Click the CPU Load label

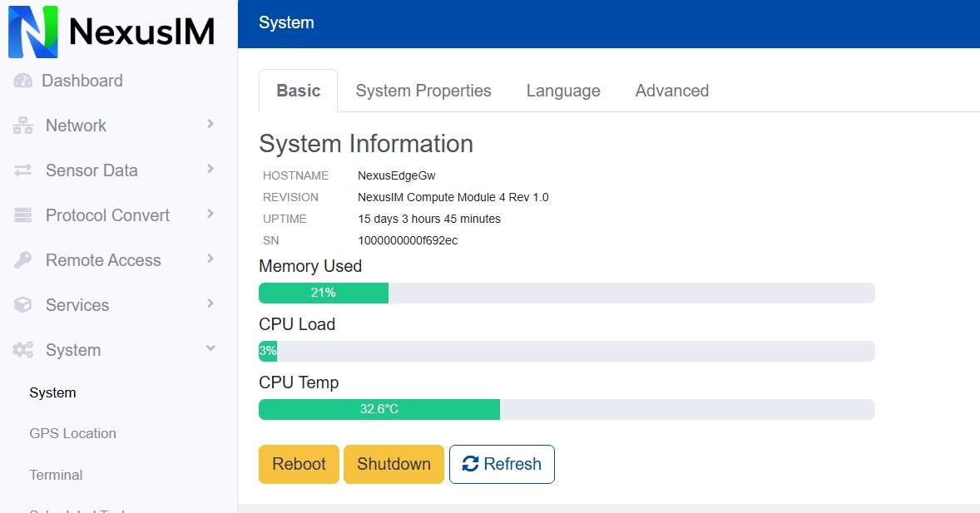click(x=297, y=324)
